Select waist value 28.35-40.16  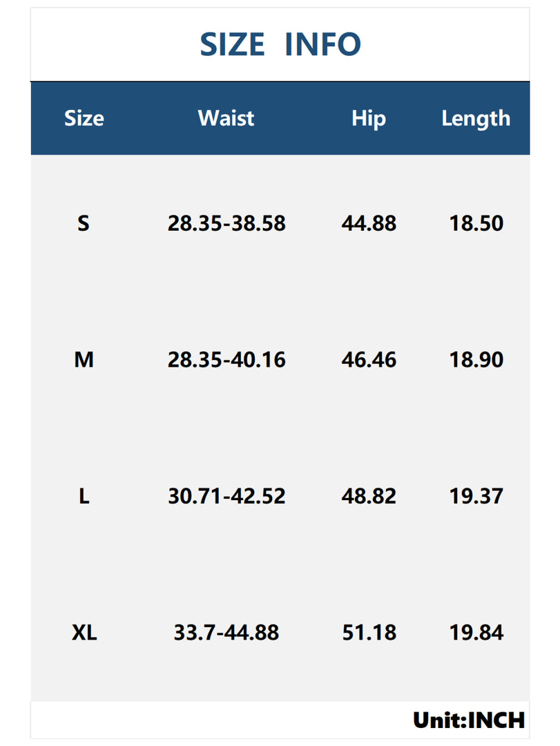[x=226, y=360]
